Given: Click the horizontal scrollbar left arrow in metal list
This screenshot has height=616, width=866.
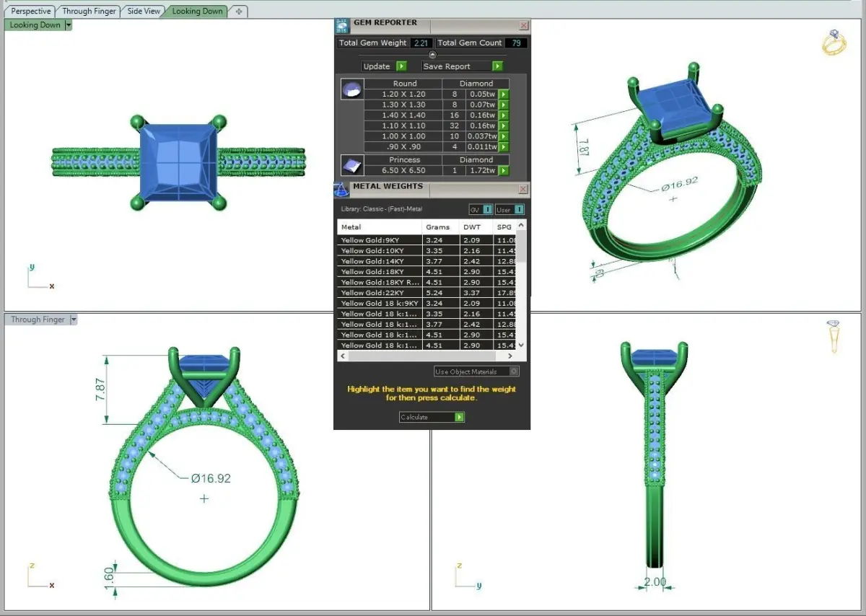Looking at the screenshot, I should [x=343, y=356].
